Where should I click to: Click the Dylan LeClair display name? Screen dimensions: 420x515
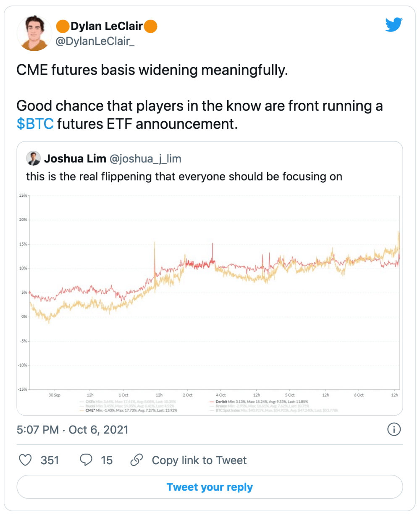point(107,27)
